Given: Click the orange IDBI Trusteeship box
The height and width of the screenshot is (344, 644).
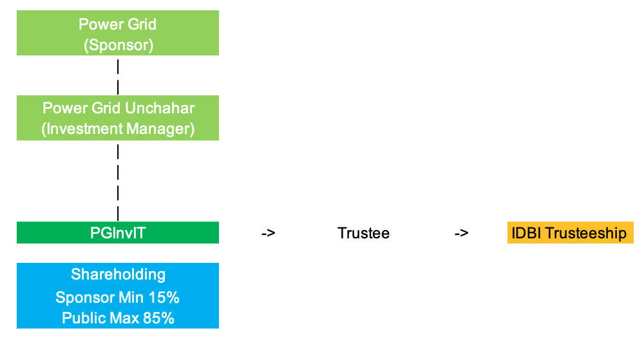Looking at the screenshot, I should coord(570,233).
